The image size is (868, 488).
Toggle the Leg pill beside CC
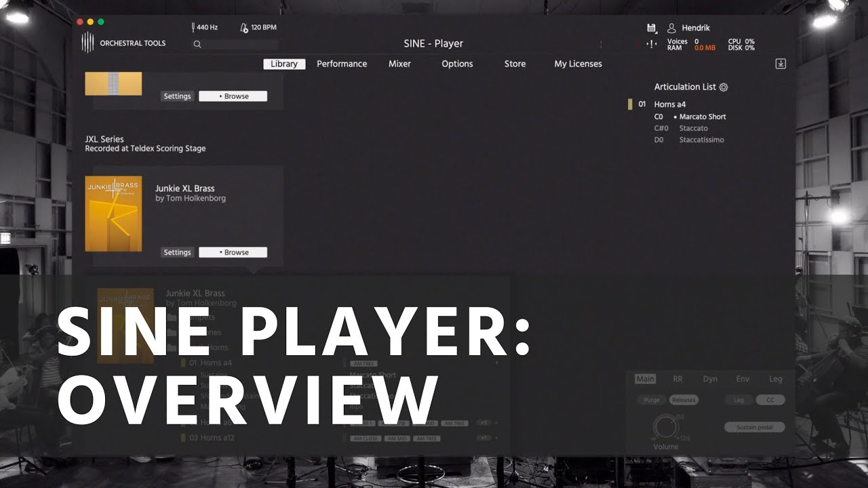pyautogui.click(x=739, y=400)
